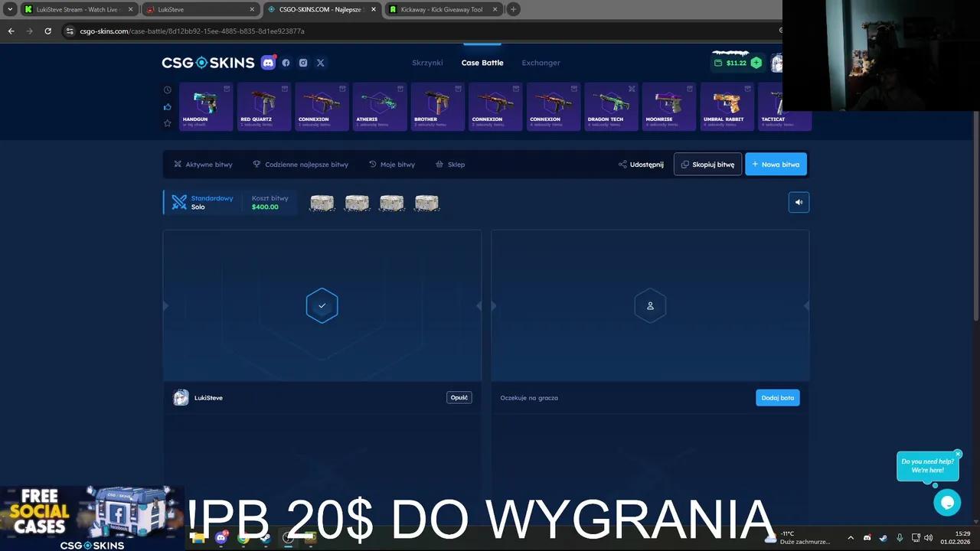Image resolution: width=980 pixels, height=551 pixels.
Task: Open the Instagram icon in the site header
Action: (x=303, y=63)
